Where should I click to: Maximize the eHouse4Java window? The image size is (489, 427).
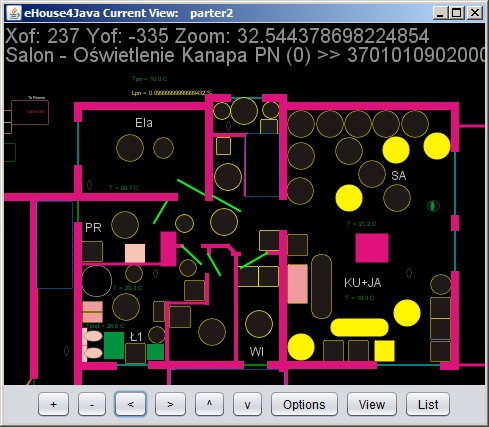(x=457, y=13)
